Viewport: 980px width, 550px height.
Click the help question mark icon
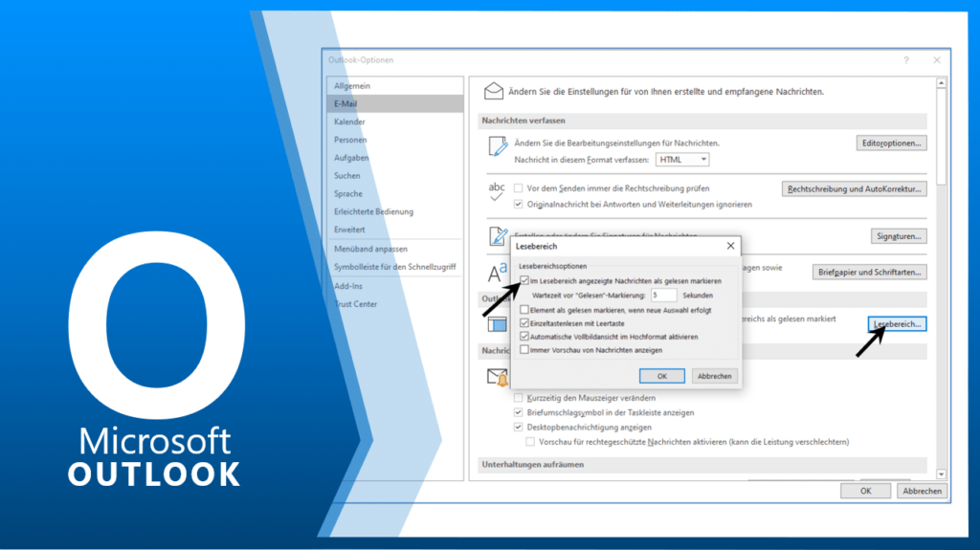point(906,60)
